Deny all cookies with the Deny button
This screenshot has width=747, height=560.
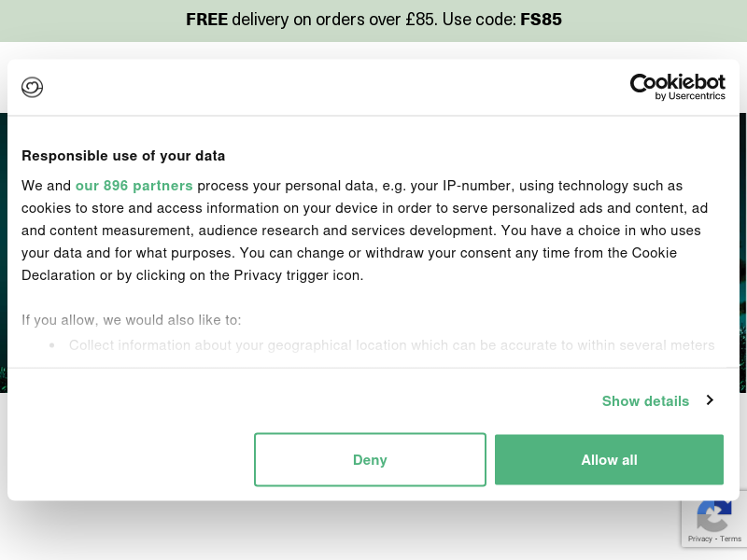point(370,459)
